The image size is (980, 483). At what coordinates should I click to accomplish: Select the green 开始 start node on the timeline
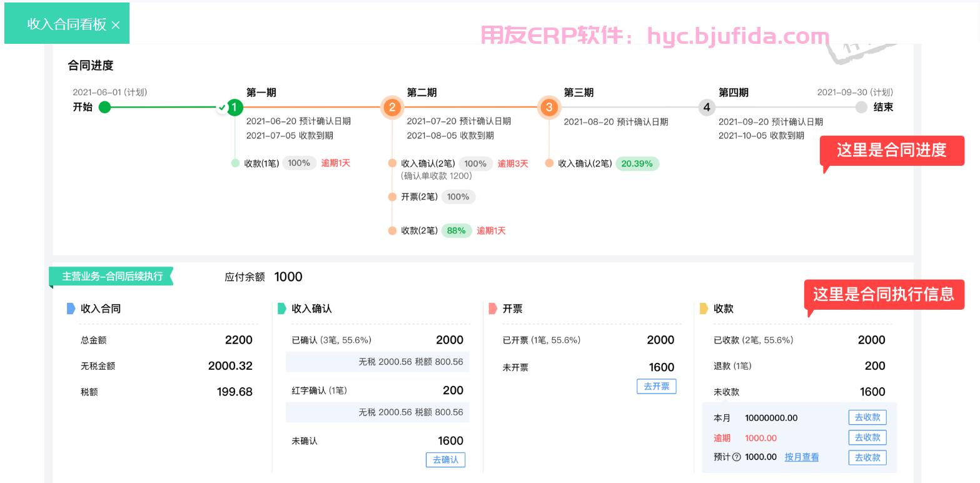(105, 108)
